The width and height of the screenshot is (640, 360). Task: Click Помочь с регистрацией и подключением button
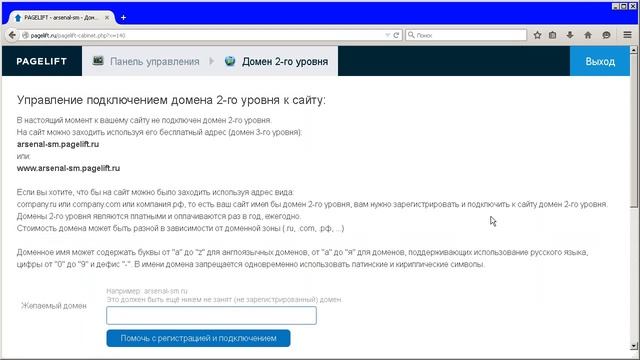(x=198, y=338)
